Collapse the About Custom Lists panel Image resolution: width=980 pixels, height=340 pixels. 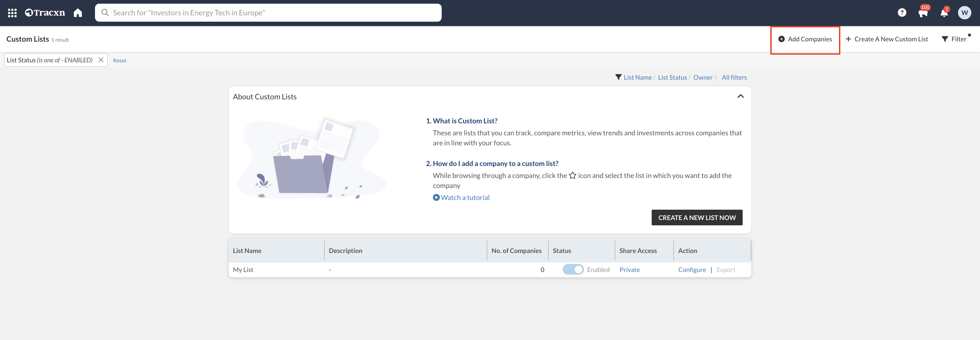(x=740, y=96)
